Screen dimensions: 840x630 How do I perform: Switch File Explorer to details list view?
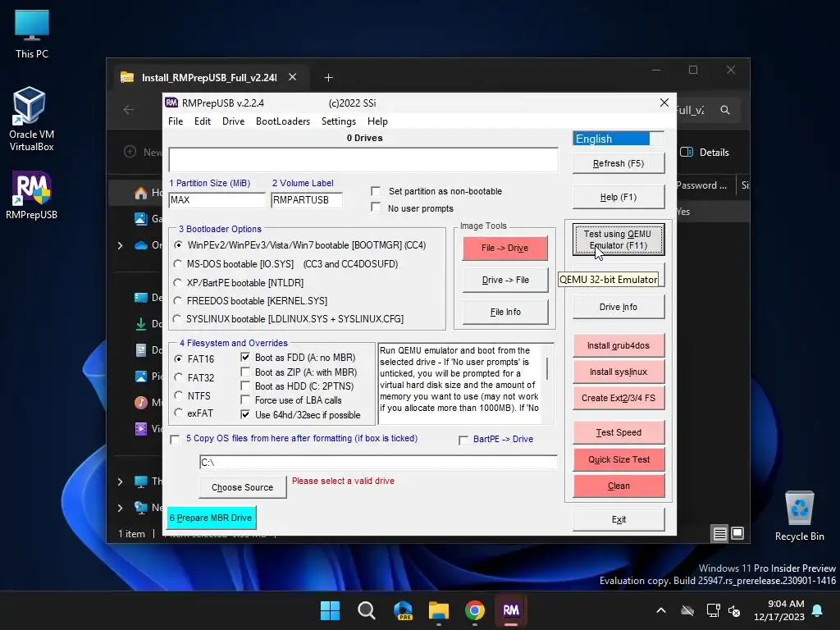click(719, 533)
